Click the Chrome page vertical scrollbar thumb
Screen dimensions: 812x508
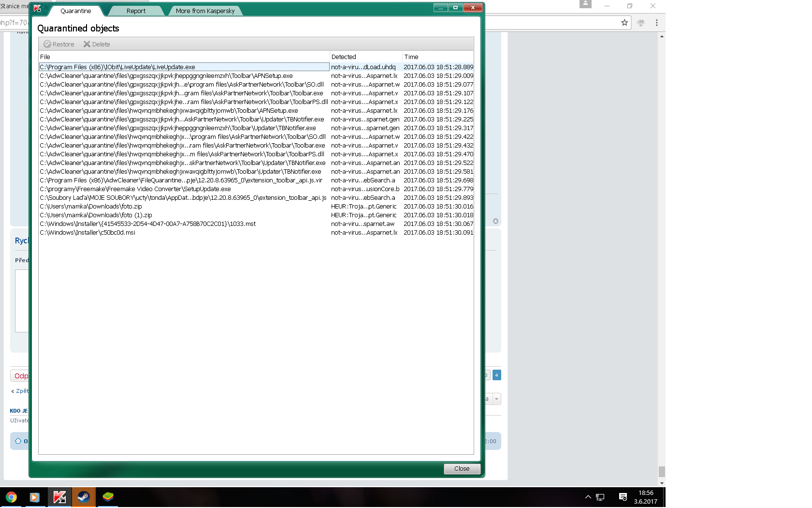coord(662,471)
